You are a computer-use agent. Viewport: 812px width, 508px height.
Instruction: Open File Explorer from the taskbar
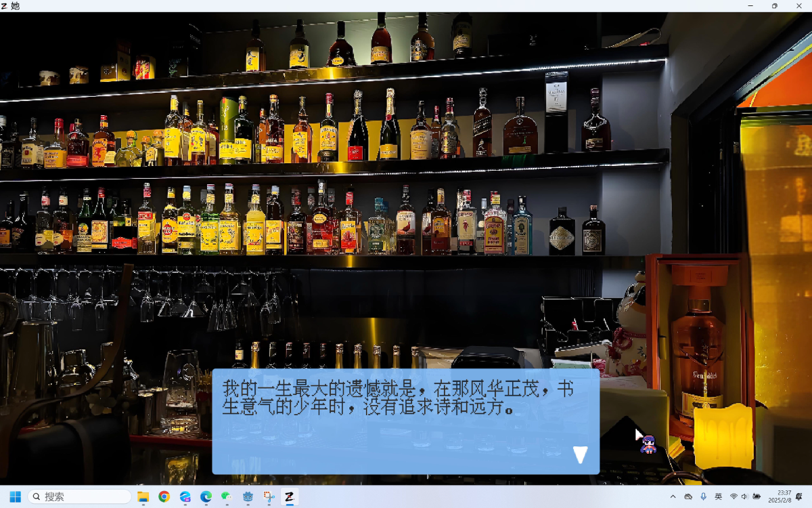click(143, 496)
